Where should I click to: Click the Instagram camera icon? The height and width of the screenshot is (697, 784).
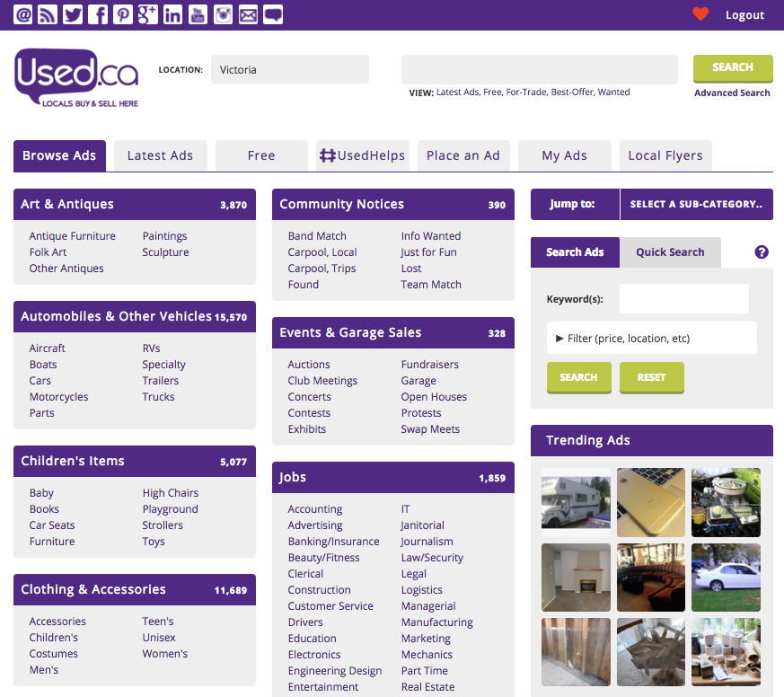point(223,14)
